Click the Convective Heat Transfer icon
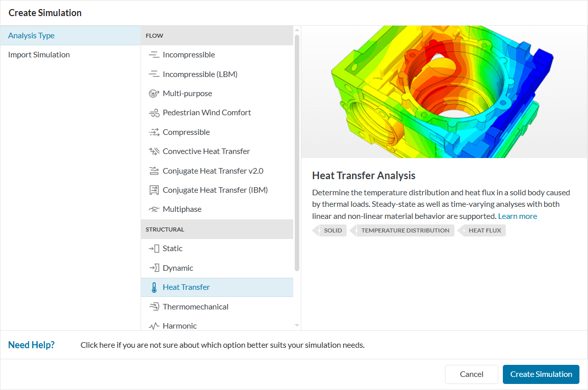The width and height of the screenshot is (588, 390). pyautogui.click(x=154, y=151)
